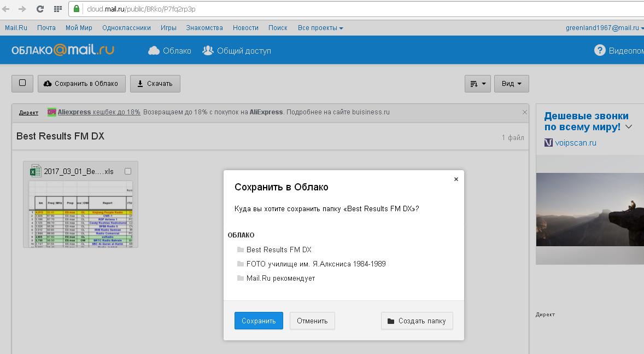Toggle the select-all checkbox in toolbar
The width and height of the screenshot is (644, 354).
tap(22, 83)
